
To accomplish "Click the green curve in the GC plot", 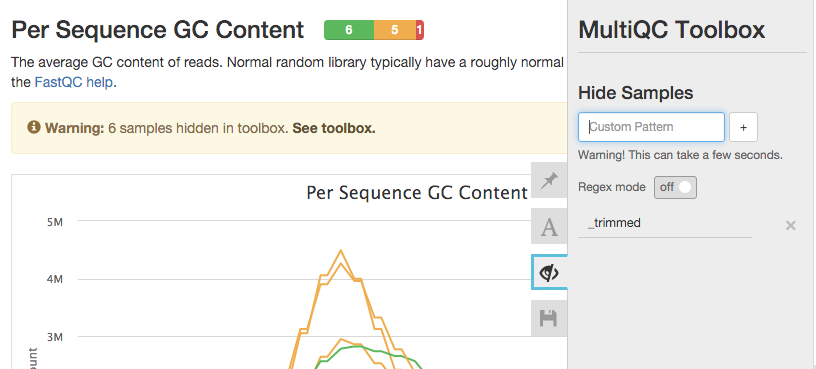I will [358, 346].
